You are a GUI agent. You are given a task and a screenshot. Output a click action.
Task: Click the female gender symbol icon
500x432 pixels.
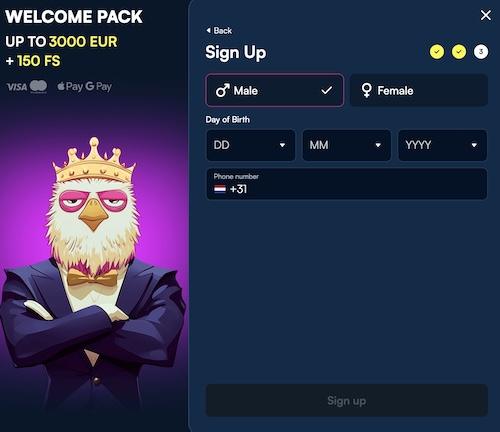366,90
